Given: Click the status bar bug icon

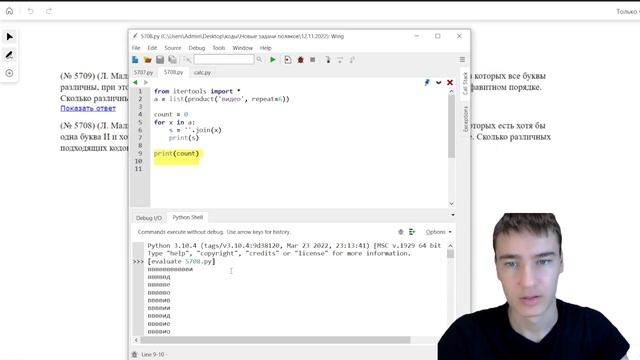Looking at the screenshot, I should click(x=134, y=354).
